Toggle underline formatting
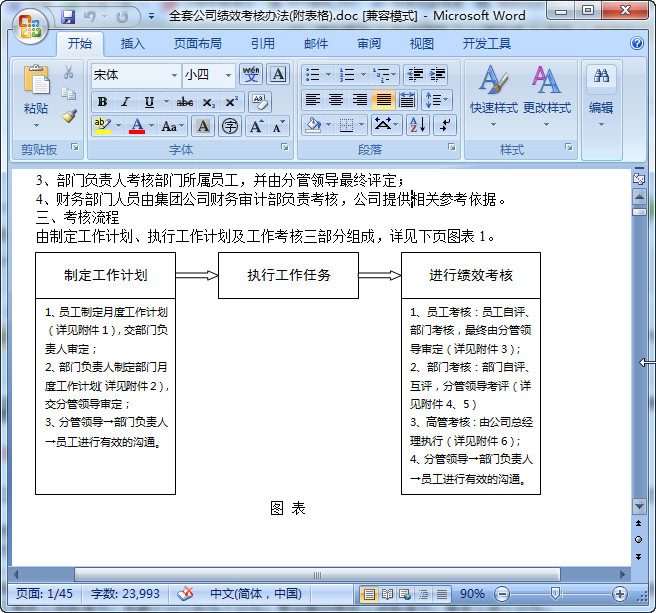Screen dimensions: 656x613 (x=149, y=102)
